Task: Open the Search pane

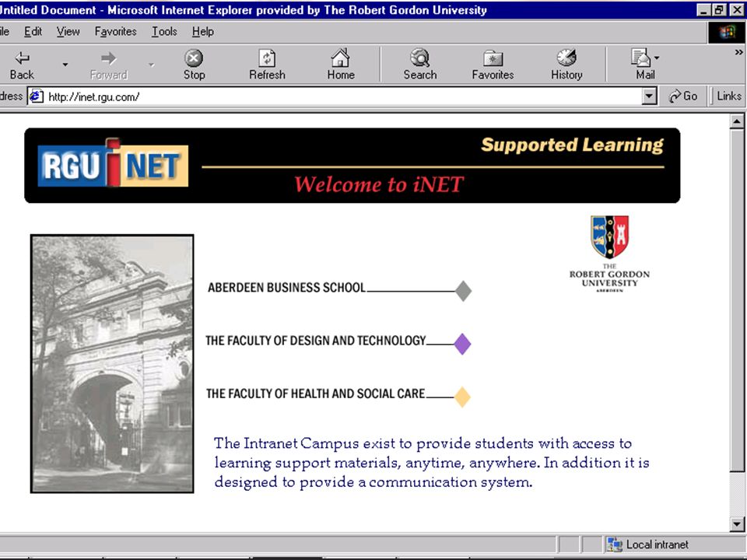Action: tap(420, 65)
